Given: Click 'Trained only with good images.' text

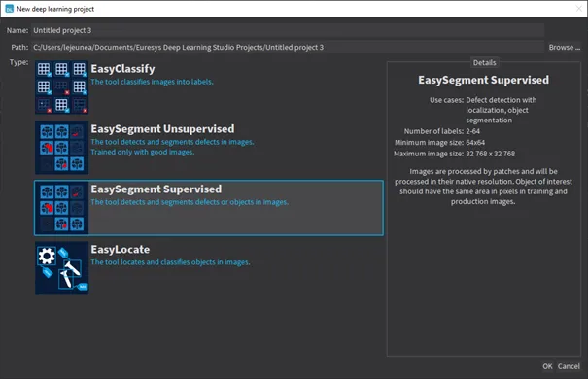Looking at the screenshot, I should click(143, 152).
